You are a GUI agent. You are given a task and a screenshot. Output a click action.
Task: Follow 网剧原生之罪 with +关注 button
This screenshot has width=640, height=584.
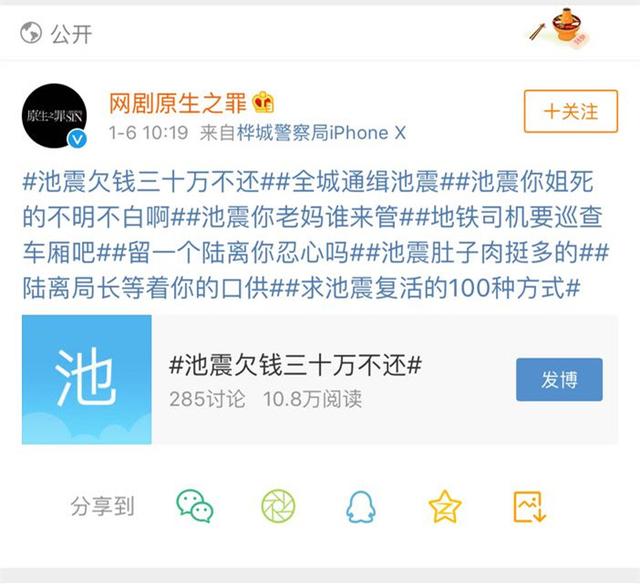click(x=571, y=111)
